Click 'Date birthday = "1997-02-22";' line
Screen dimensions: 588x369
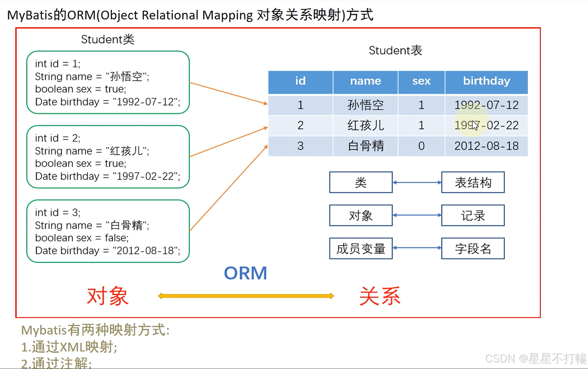[x=108, y=176]
